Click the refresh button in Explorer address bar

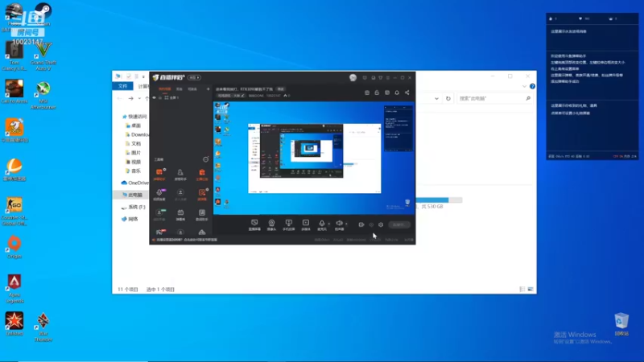(448, 98)
